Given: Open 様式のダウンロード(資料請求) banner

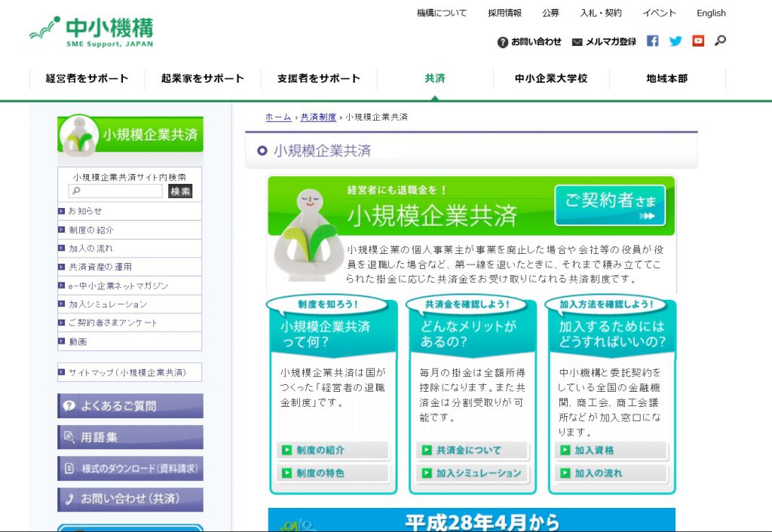Looking at the screenshot, I should tap(130, 468).
